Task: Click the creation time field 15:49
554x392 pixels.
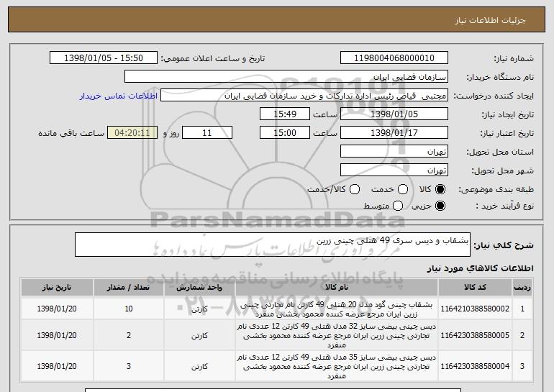Action: click(285, 114)
